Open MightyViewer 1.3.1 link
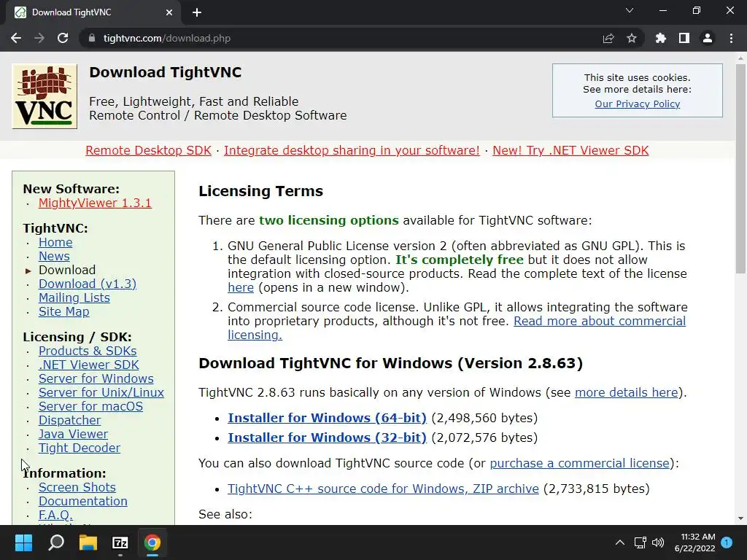This screenshot has width=747, height=560. coord(95,203)
